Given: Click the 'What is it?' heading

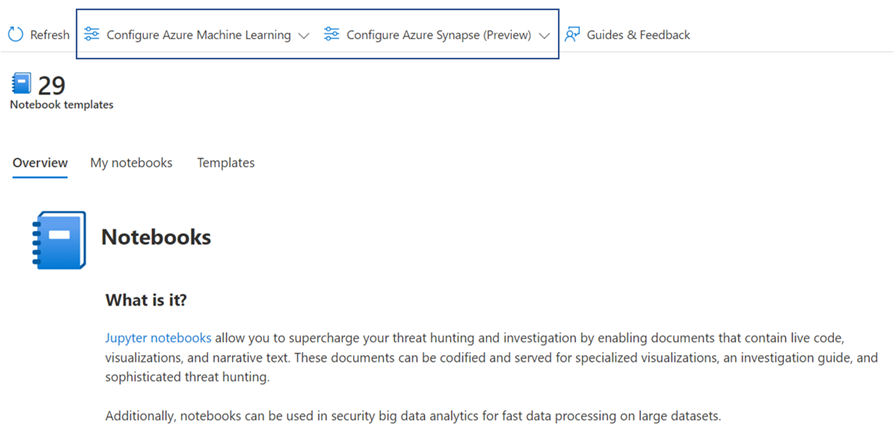Looking at the screenshot, I should pos(146,300).
